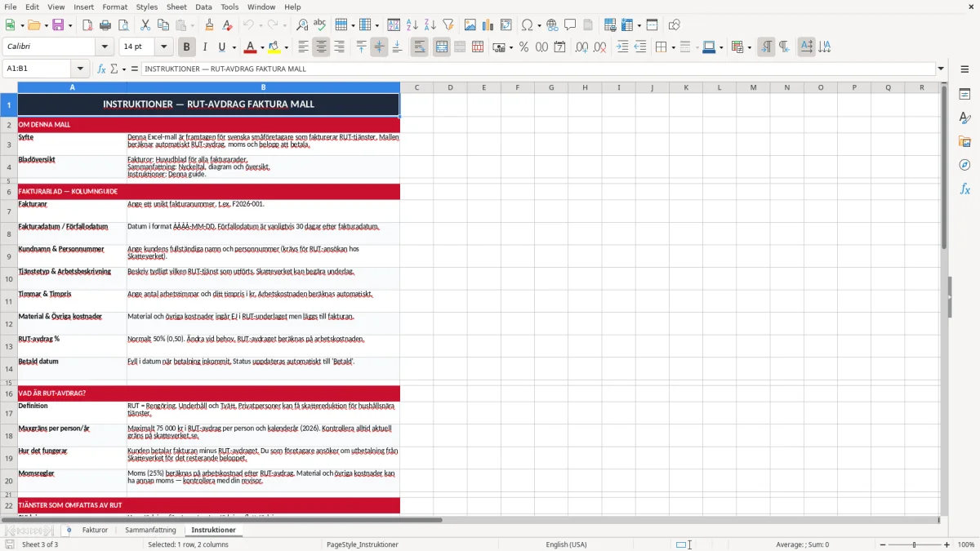Open the sidebar Properties panel icon
The width and height of the screenshot is (980, 551).
coord(964,95)
